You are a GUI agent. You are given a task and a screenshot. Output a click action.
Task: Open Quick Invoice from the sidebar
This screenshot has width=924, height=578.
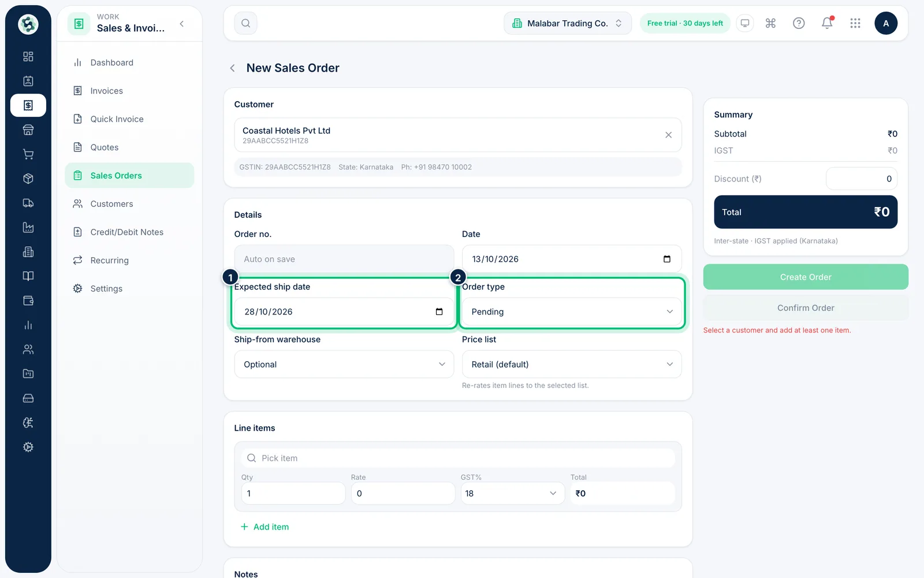(129, 119)
